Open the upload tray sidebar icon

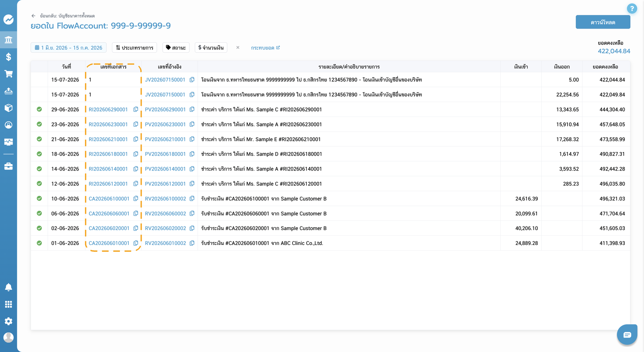coord(8,91)
